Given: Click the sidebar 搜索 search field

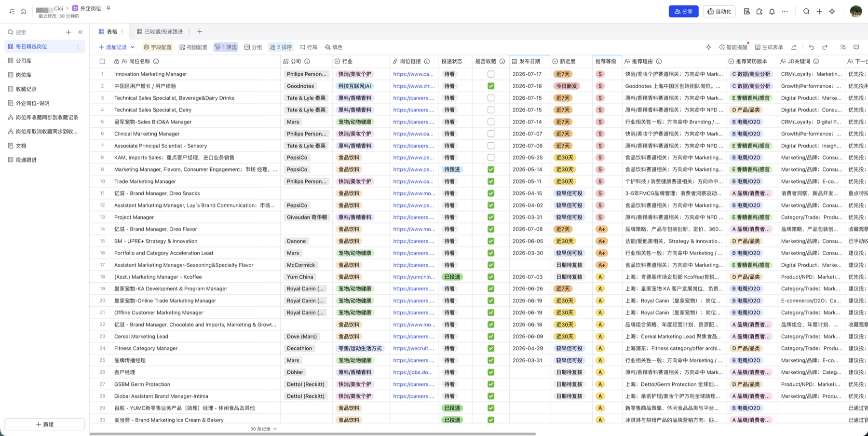Looking at the screenshot, I should [34, 32].
